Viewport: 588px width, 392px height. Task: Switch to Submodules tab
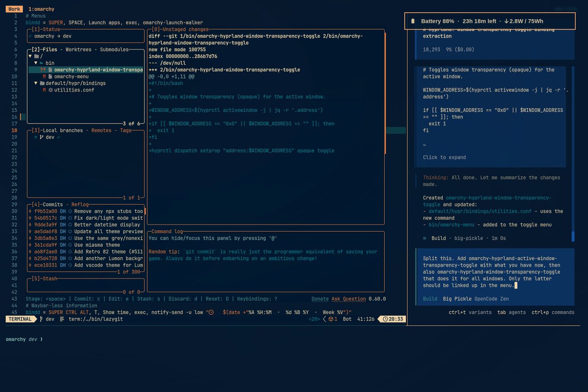point(114,49)
